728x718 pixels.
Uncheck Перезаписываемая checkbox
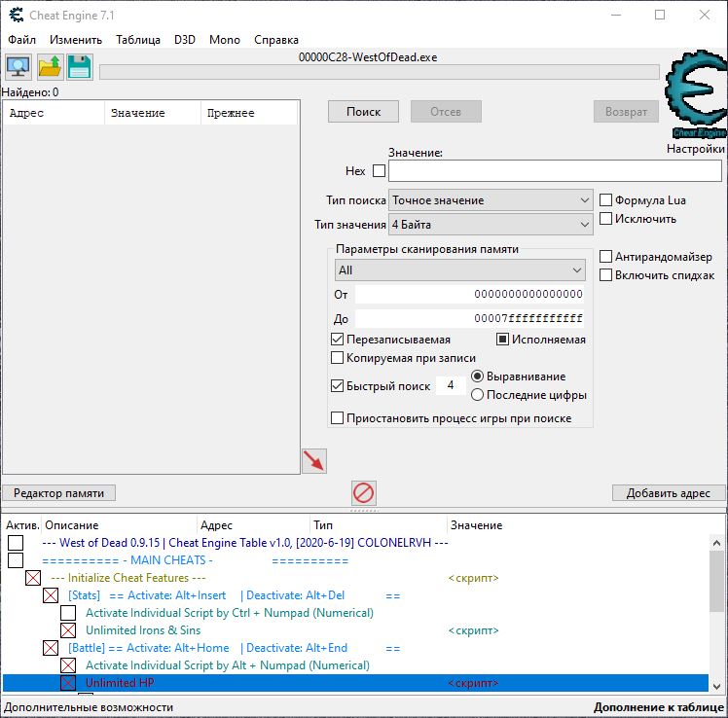(x=337, y=340)
